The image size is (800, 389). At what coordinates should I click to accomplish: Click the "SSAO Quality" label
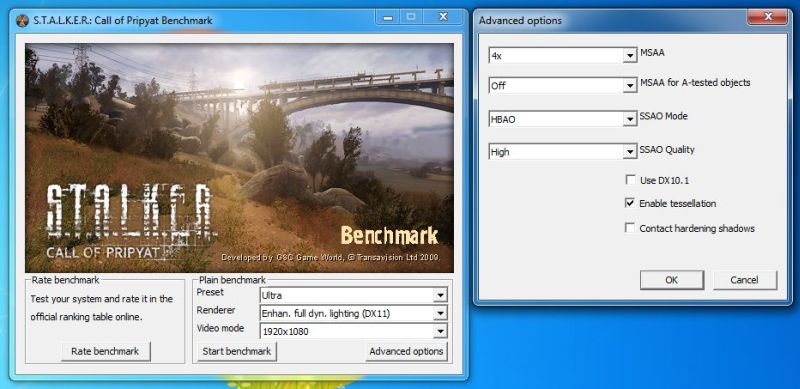click(x=667, y=150)
